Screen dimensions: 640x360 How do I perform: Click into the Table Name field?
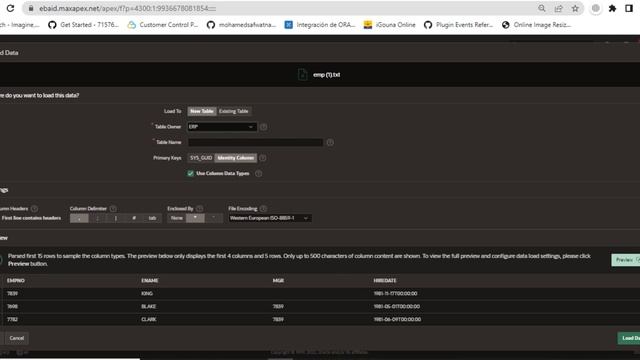pos(255,142)
